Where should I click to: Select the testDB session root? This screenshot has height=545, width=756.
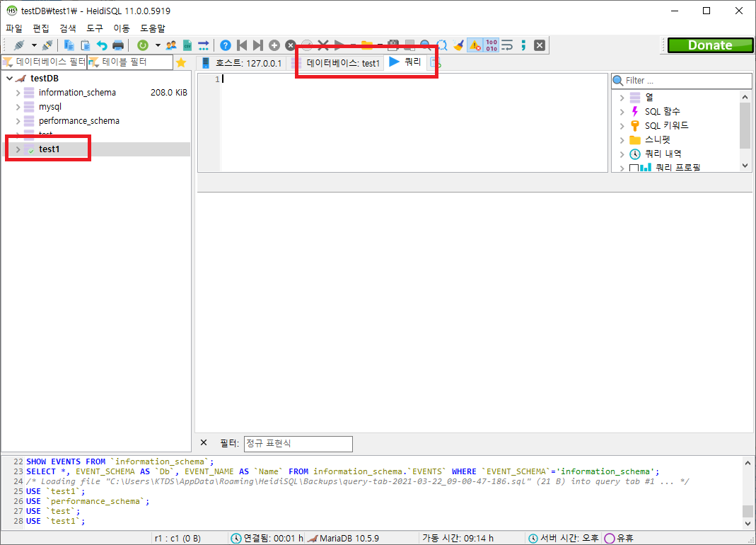(45, 78)
